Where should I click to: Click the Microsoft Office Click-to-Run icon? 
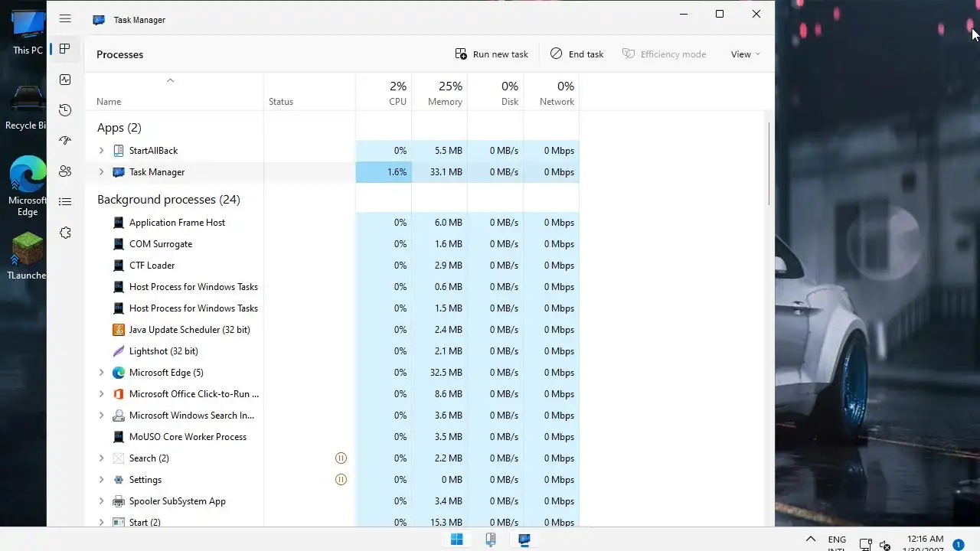[x=118, y=394]
